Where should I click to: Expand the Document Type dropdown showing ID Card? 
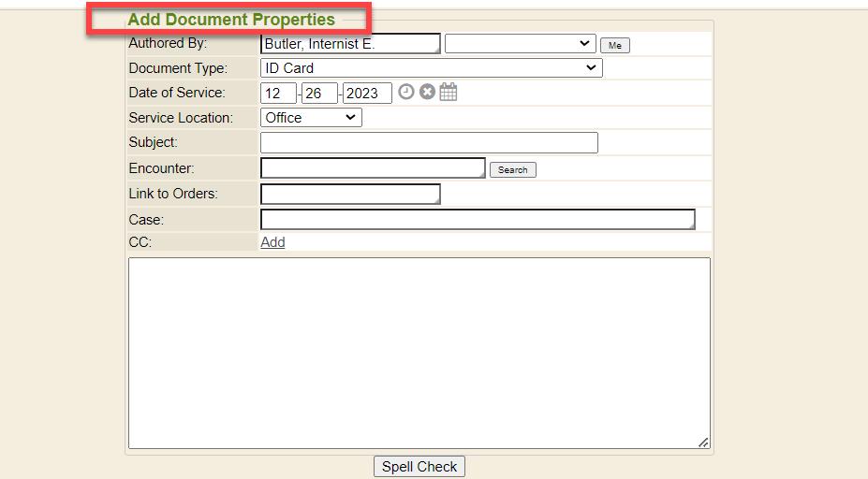click(431, 67)
